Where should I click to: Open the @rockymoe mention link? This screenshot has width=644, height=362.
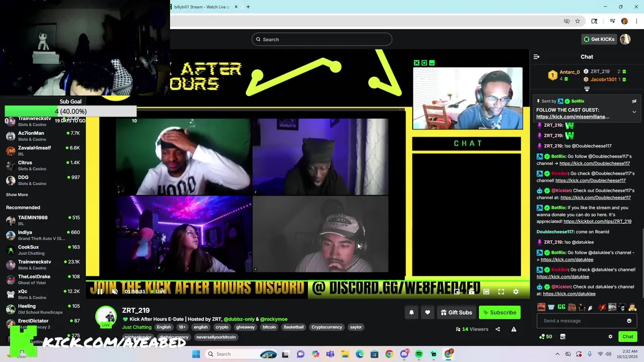tap(274, 319)
